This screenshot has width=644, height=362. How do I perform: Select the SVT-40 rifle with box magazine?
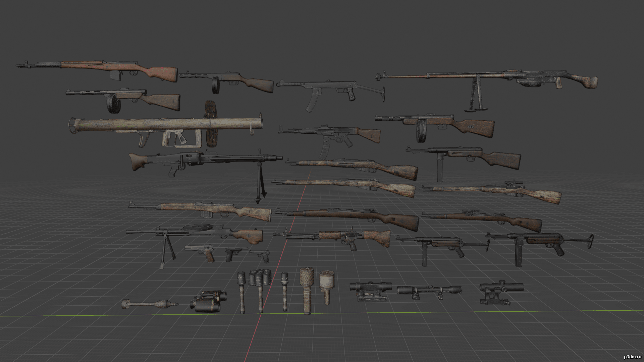[x=97, y=71]
